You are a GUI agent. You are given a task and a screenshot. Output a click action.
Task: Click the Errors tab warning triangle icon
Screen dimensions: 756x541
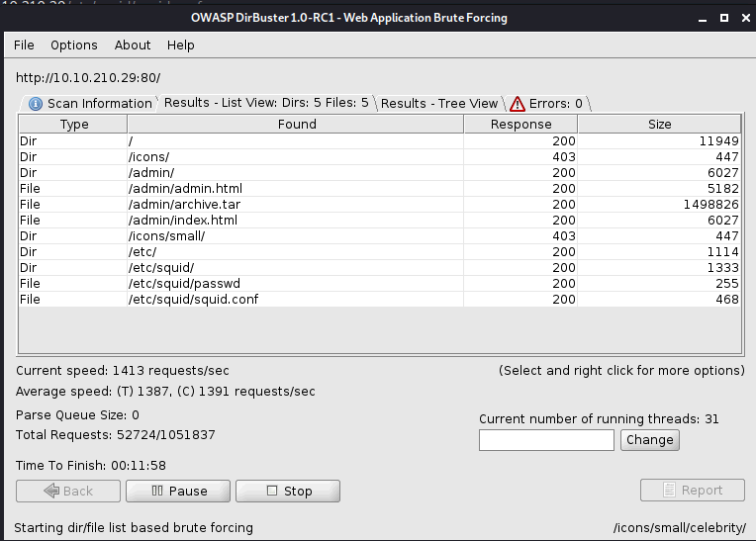click(x=518, y=104)
